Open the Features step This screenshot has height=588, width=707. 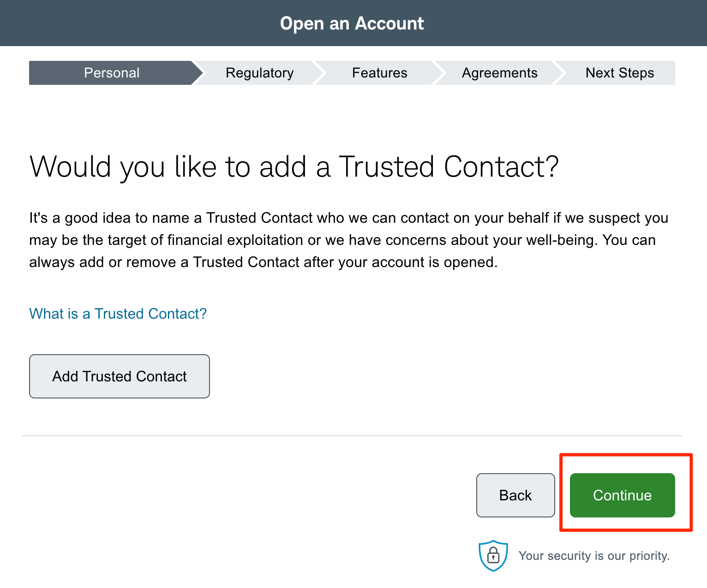[x=379, y=73]
